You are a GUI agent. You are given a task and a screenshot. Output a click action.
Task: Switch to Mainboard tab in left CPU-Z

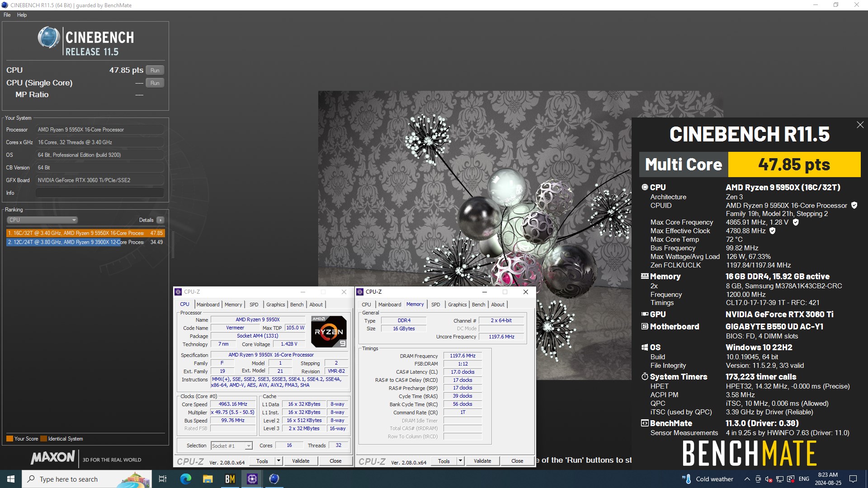(x=208, y=305)
